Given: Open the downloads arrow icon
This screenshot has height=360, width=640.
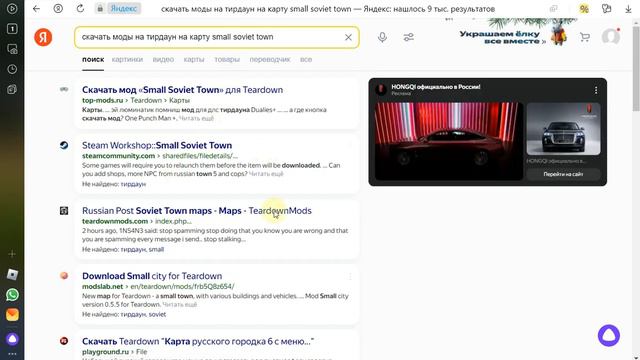Looking at the screenshot, I should pos(628,9).
